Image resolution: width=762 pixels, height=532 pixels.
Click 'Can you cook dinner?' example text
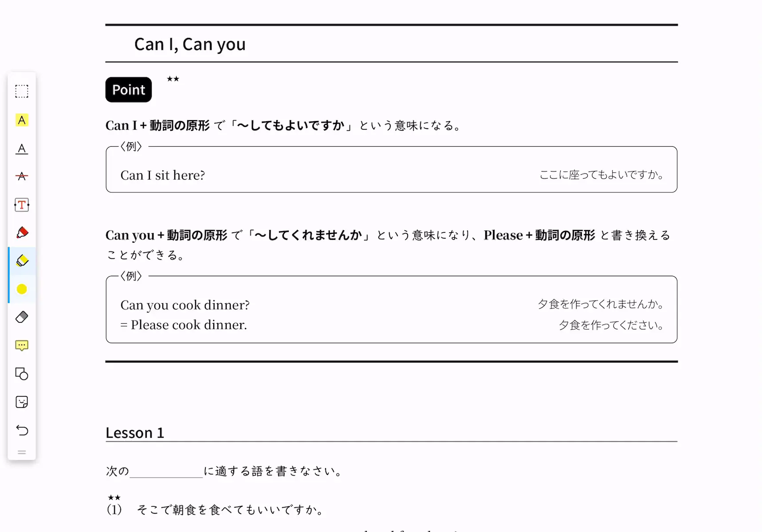pyautogui.click(x=185, y=305)
